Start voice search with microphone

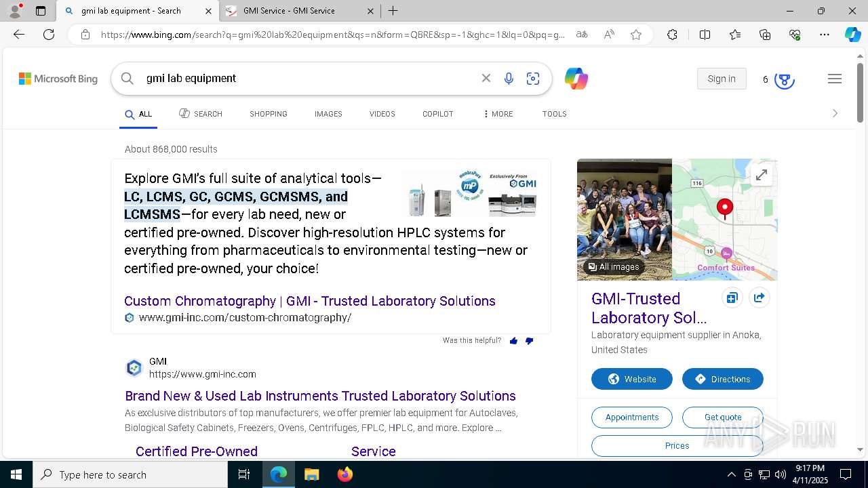point(509,79)
